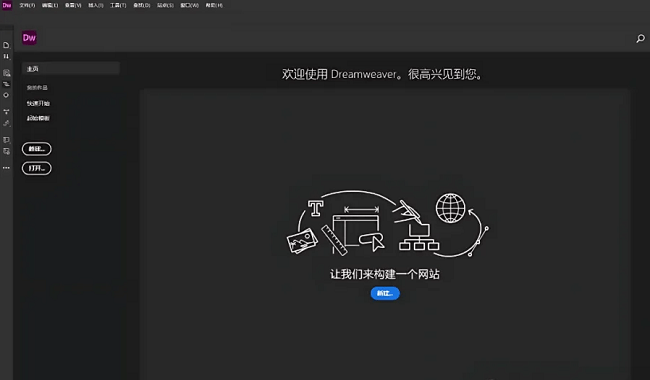Click the Remove Comment icon
Viewport: 650px width, 380px height.
(6, 151)
